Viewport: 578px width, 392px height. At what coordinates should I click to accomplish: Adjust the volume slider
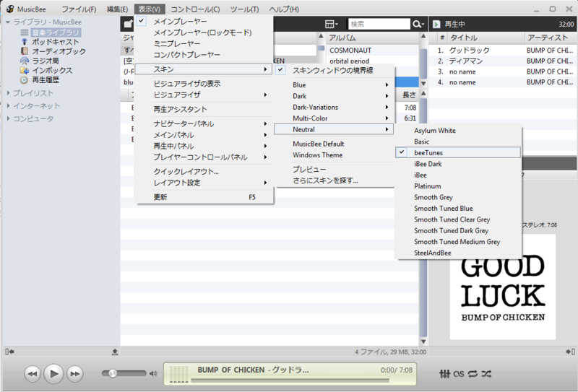124,373
